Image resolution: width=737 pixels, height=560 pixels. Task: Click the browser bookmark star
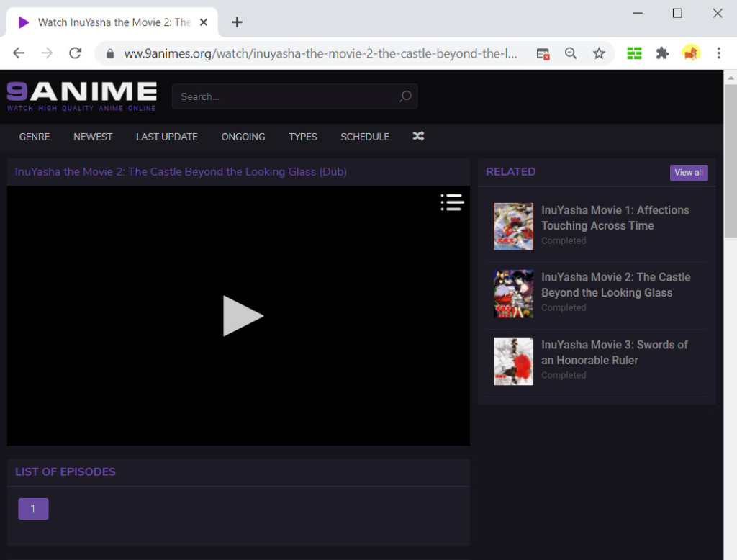coord(600,53)
